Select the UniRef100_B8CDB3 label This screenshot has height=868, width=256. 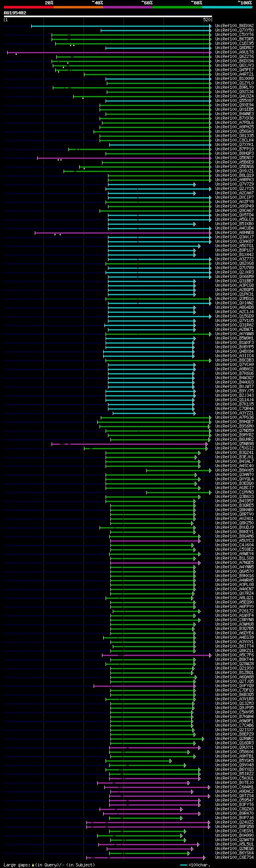click(234, 360)
